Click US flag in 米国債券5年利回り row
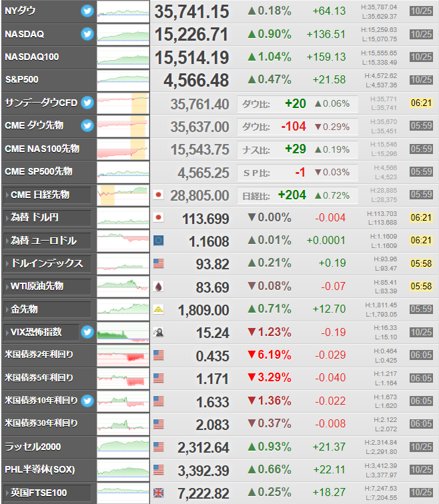 click(158, 378)
